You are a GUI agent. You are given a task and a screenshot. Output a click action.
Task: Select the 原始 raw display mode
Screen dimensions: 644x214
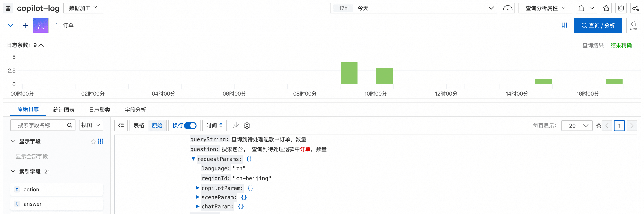pyautogui.click(x=157, y=126)
